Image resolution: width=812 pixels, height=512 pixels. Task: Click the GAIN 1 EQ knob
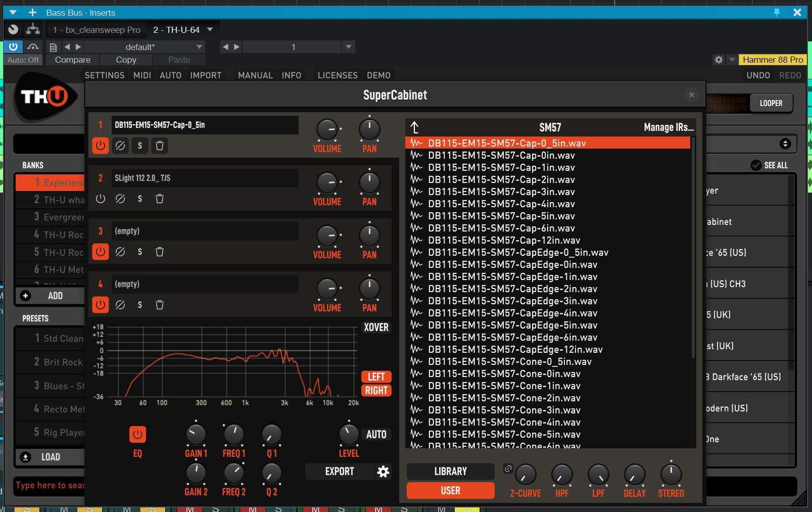point(196,435)
